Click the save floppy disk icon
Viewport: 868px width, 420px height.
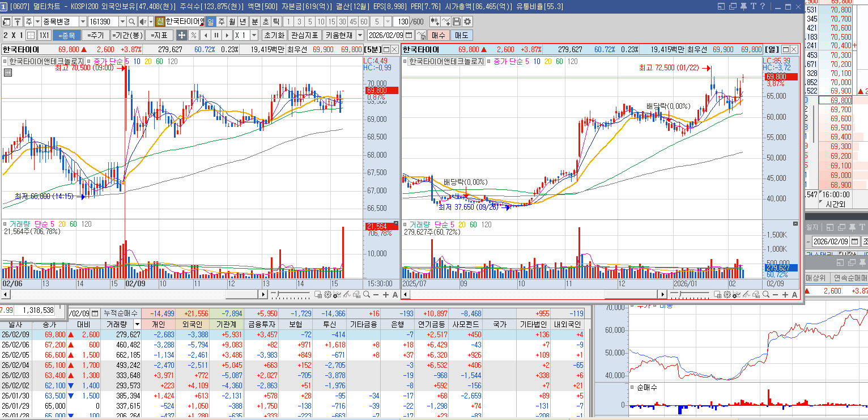click(457, 22)
